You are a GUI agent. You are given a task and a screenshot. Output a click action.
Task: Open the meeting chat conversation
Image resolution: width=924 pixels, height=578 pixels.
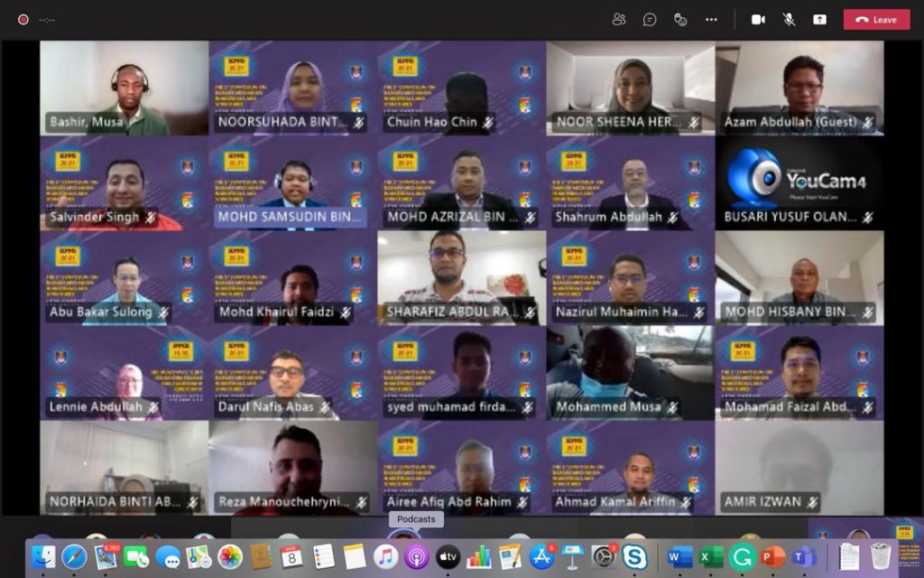click(x=650, y=19)
